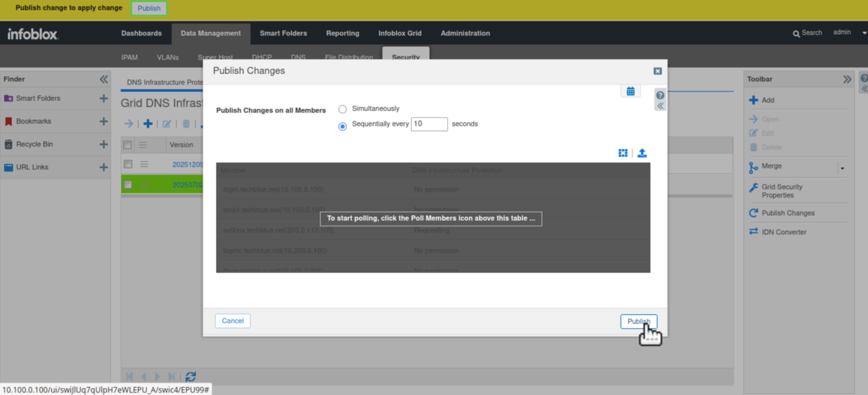The width and height of the screenshot is (868, 395).
Task: Click the row menu icon for version 20251209
Action: pos(144,164)
